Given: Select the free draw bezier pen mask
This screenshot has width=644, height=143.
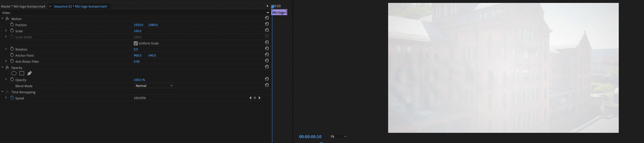Looking at the screenshot, I should click(29, 73).
